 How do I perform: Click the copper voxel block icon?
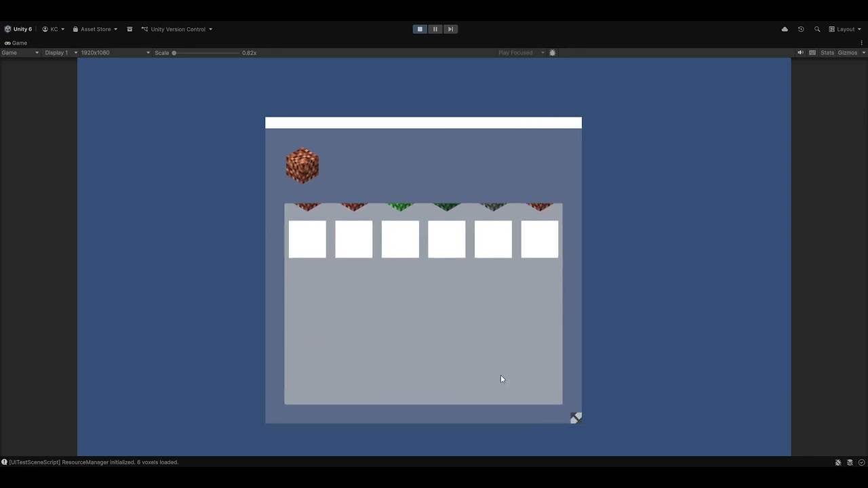(x=302, y=166)
